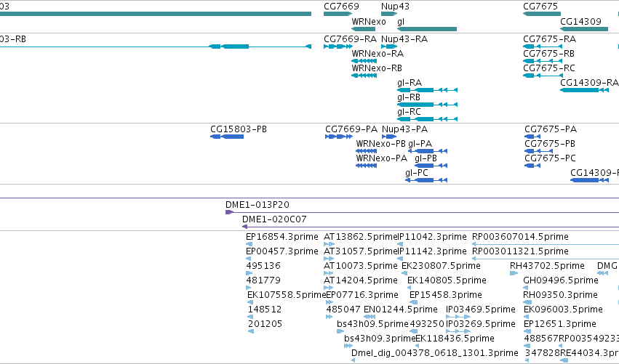This screenshot has height=364, width=619.
Task: Click the gl gene bar
Action: [427, 29]
